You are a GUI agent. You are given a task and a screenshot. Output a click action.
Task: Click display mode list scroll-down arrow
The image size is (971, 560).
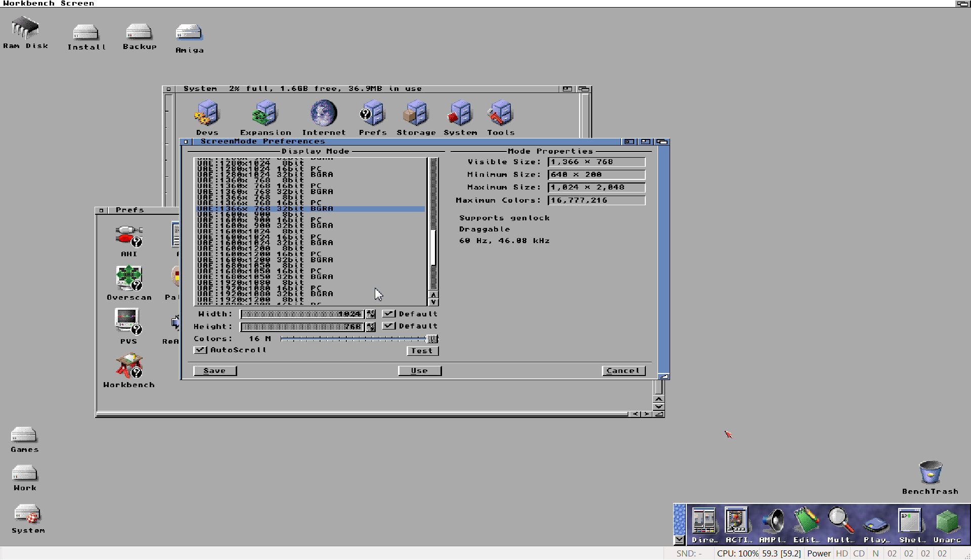[x=433, y=302]
